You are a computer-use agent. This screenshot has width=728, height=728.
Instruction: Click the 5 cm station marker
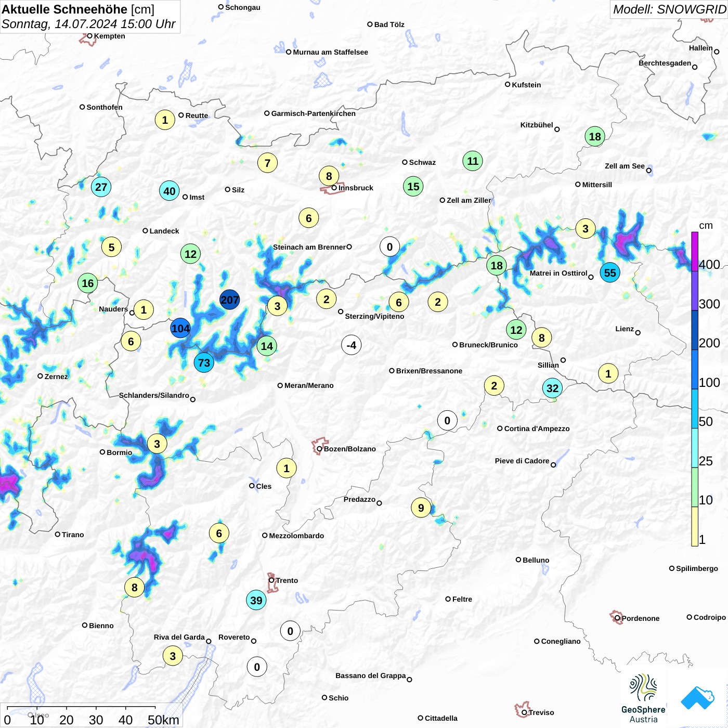(x=111, y=247)
